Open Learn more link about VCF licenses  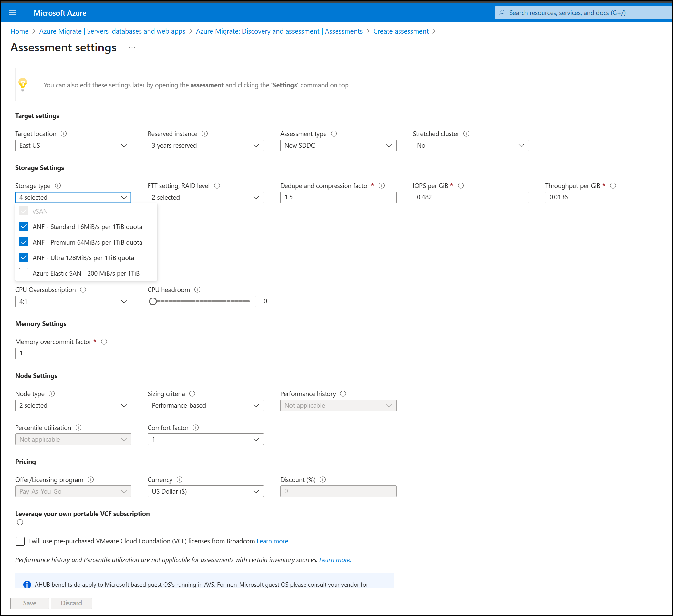pos(273,541)
